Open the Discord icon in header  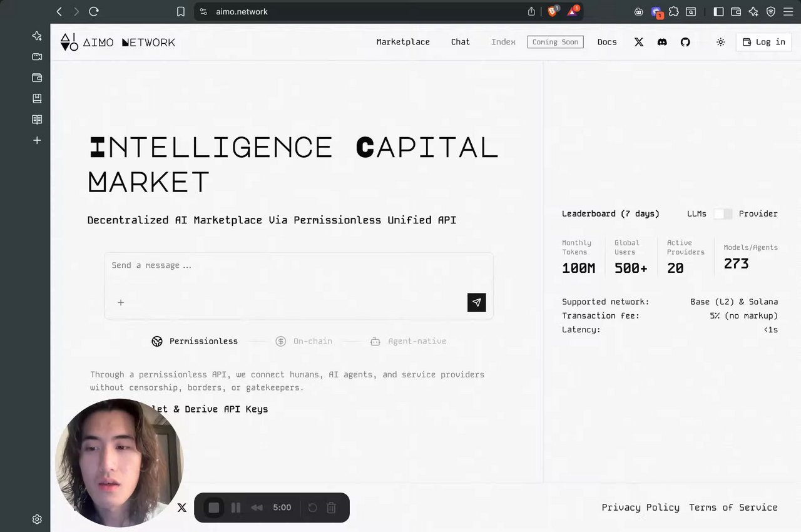pos(662,42)
